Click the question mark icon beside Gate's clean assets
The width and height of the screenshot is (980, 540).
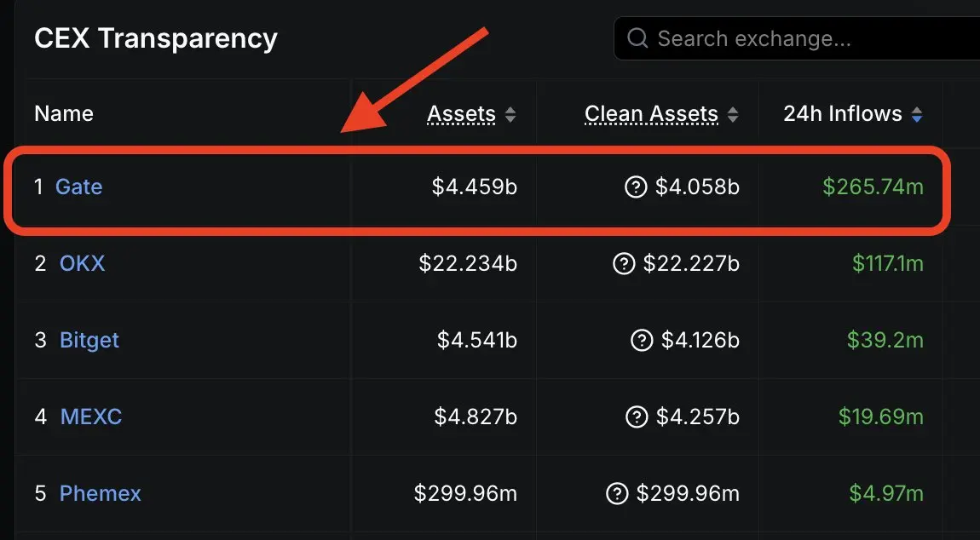[x=636, y=187]
